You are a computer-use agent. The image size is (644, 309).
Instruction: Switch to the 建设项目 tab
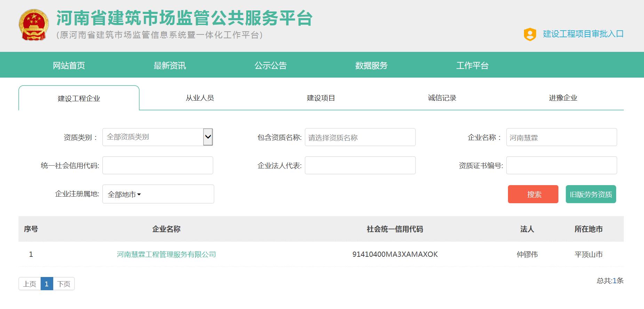321,98
